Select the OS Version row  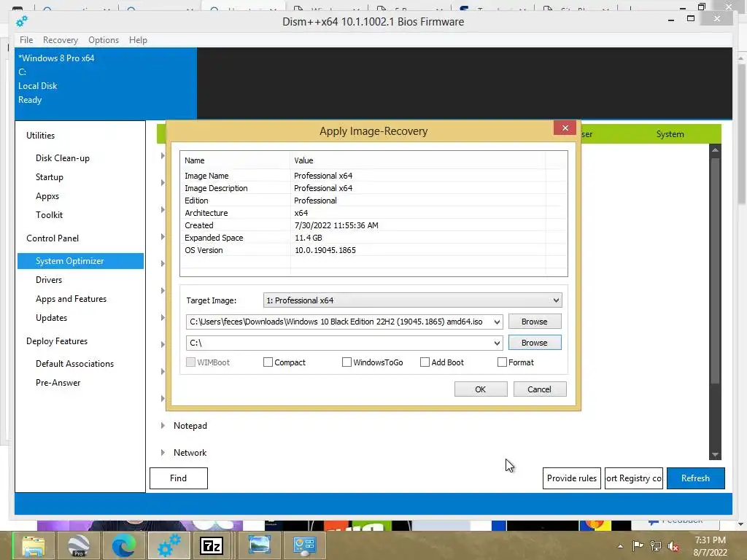tap(373, 250)
